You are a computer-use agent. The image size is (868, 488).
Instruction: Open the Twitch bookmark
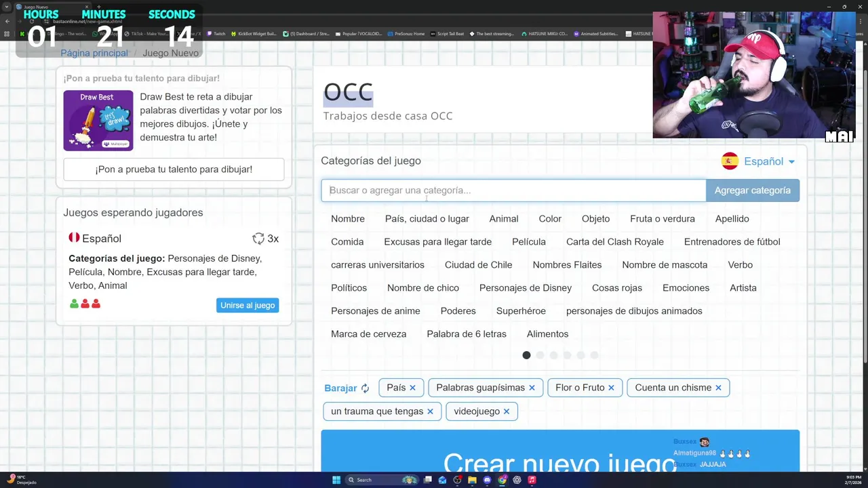click(x=216, y=33)
